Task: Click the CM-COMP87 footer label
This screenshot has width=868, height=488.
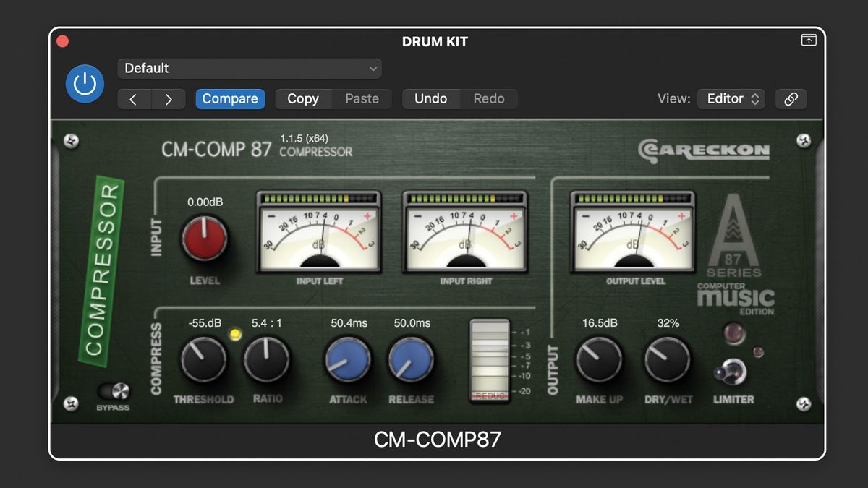Action: (437, 440)
